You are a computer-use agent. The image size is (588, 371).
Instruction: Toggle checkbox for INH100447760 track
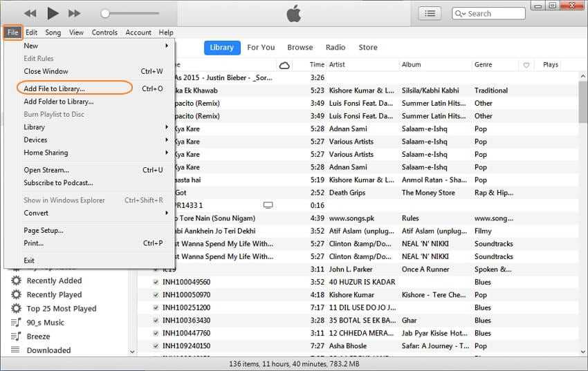156,333
